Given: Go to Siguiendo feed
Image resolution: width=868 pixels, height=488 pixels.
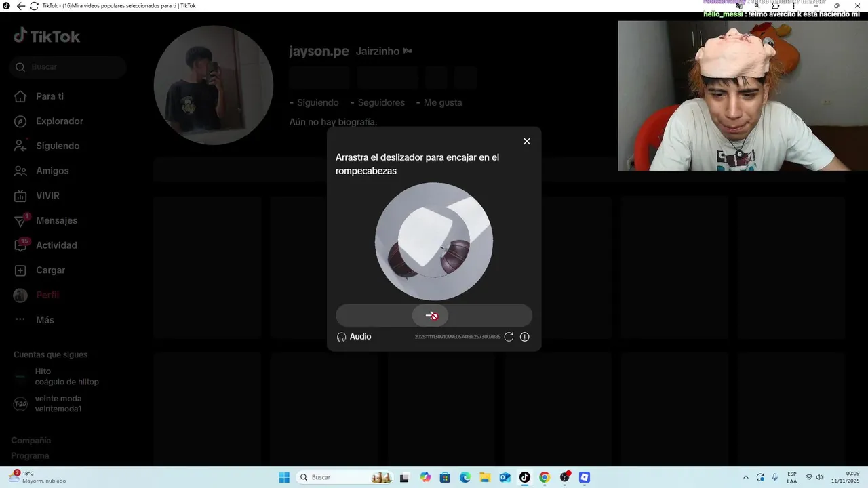Looking at the screenshot, I should (47, 146).
